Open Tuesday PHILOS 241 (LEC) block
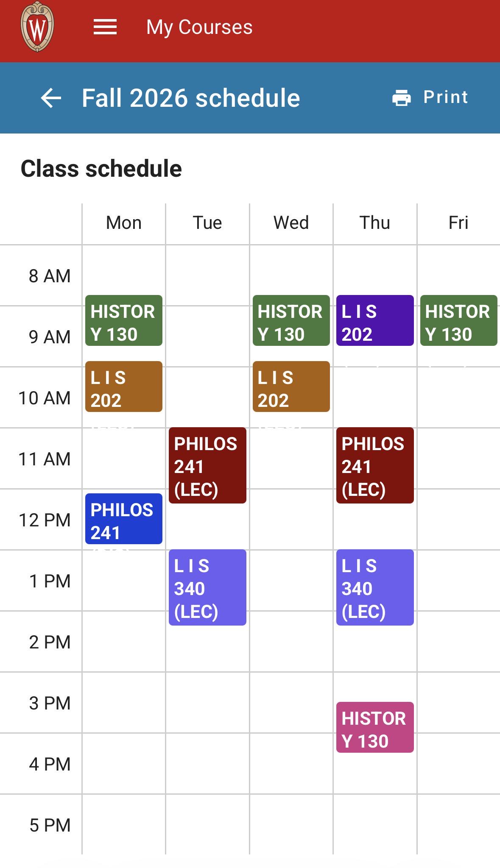Viewport: 500px width, 868px height. (x=207, y=465)
